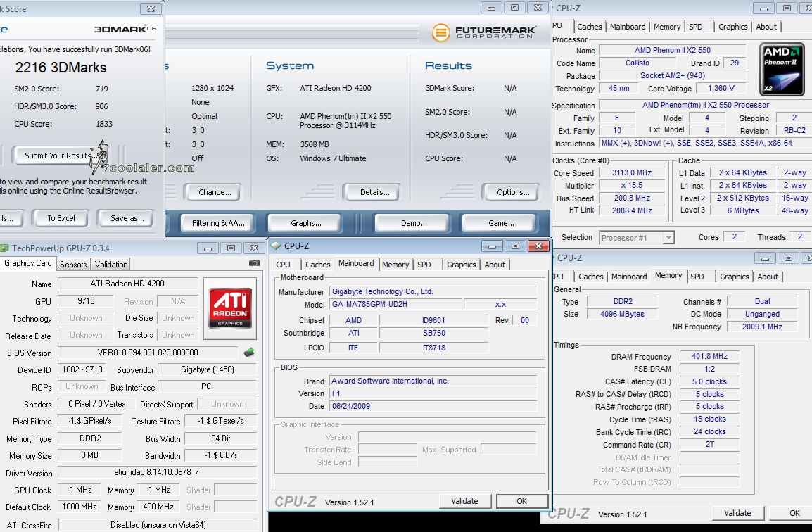
Task: Open the Validation tab in GPU-Z
Action: pos(110,264)
